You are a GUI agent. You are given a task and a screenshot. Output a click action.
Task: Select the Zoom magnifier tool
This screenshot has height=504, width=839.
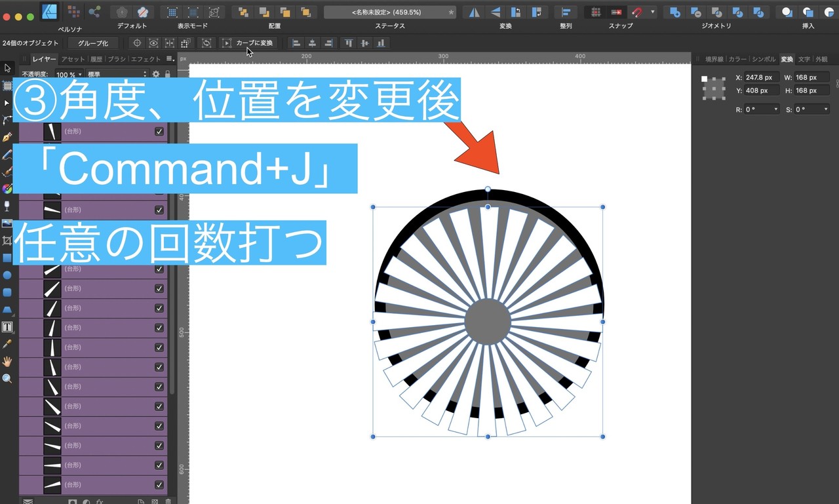tap(7, 378)
